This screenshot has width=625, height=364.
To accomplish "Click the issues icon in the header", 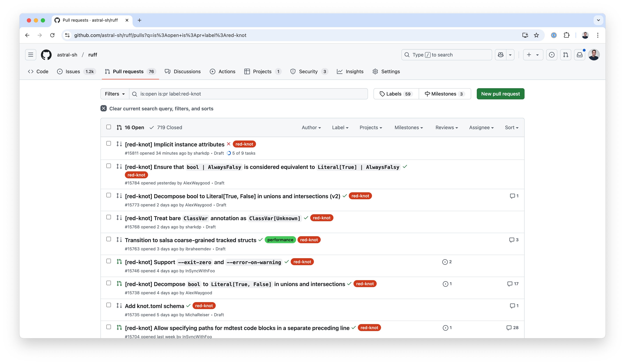I will (x=552, y=55).
